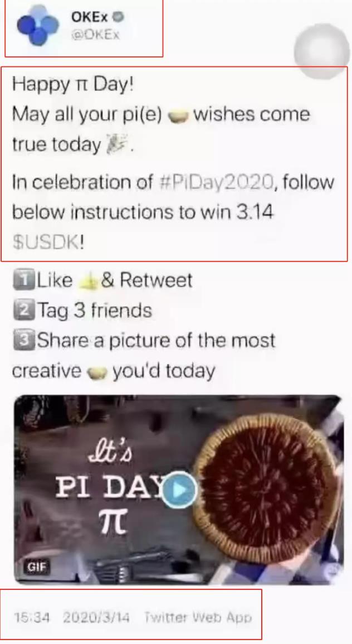Click the number 1 keycap emoji
The height and width of the screenshot is (644, 352).
[x=24, y=280]
